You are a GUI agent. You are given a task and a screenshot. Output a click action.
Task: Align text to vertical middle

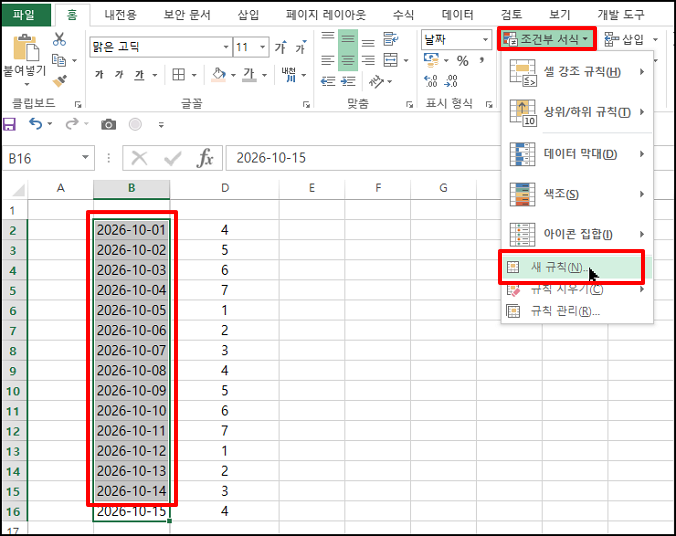348,39
